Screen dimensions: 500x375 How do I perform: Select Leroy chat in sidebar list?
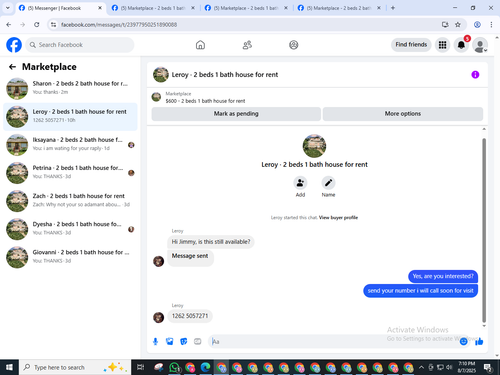[70, 117]
